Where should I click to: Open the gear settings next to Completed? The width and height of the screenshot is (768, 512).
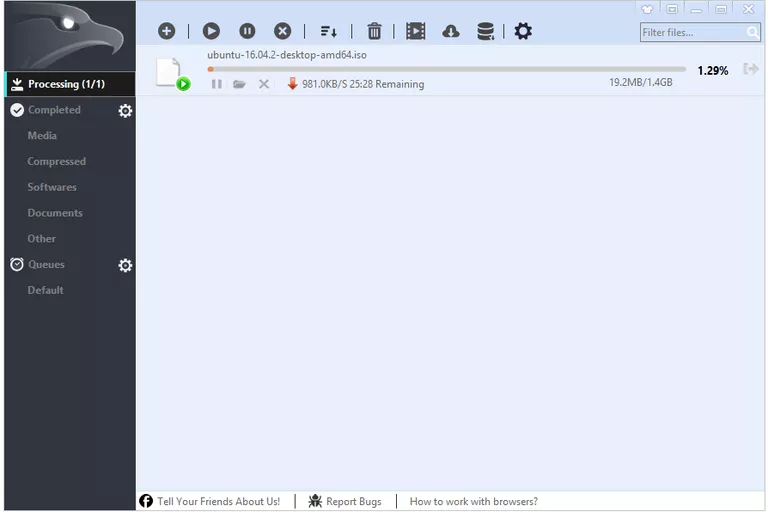click(x=125, y=111)
